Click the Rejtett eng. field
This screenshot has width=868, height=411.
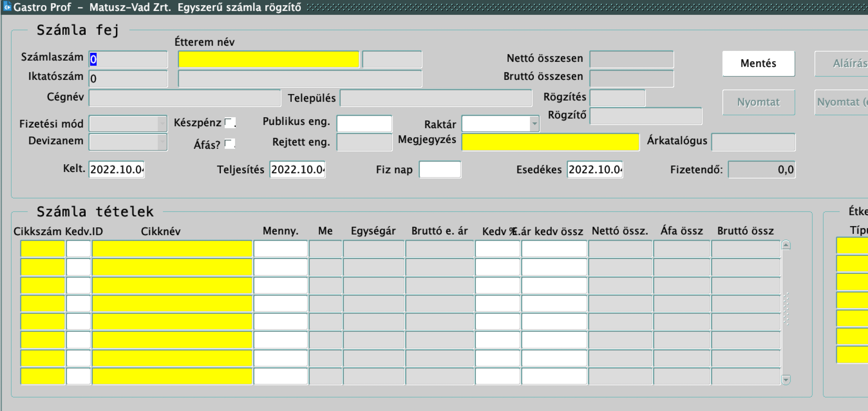(364, 142)
